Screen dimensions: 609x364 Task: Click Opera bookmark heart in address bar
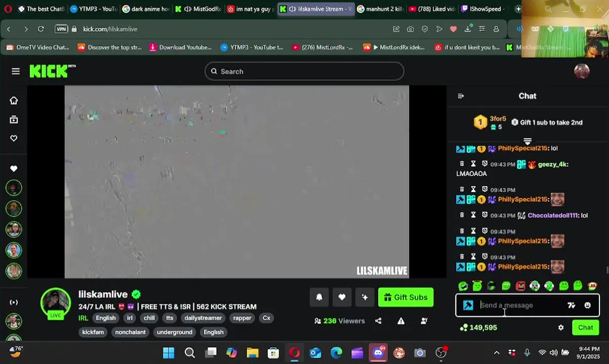point(453,29)
